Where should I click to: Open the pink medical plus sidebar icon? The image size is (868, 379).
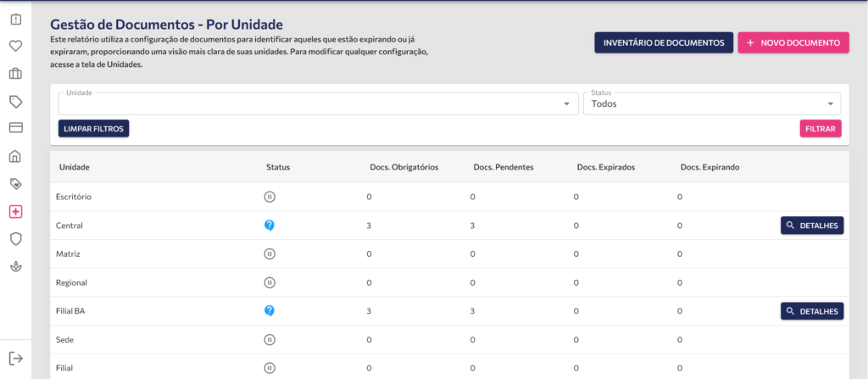pos(15,211)
